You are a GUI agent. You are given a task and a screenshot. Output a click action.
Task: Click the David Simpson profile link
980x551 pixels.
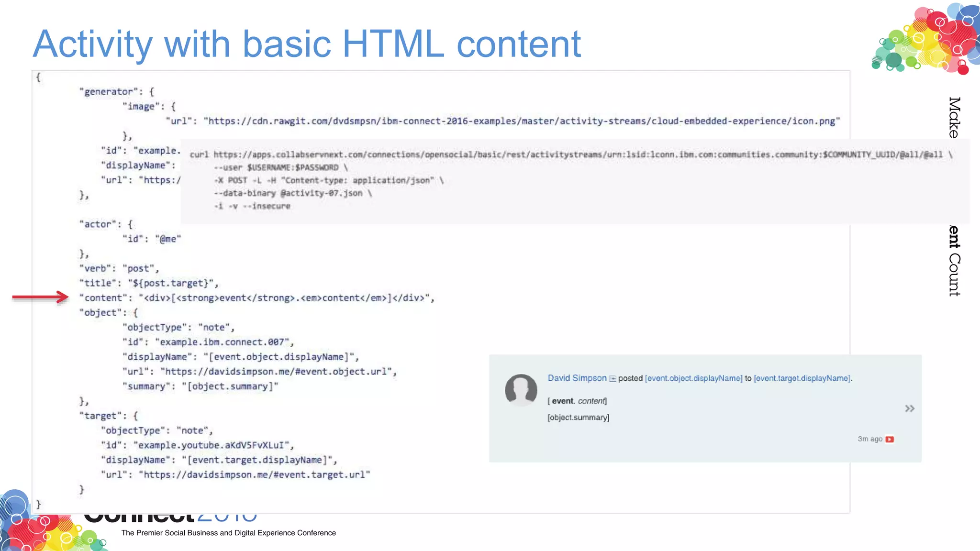pyautogui.click(x=577, y=378)
